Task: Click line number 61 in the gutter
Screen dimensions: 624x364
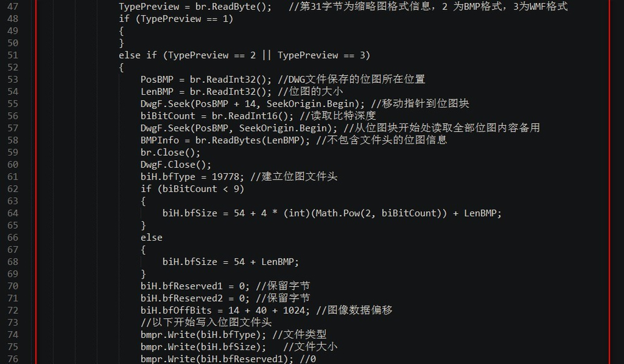Action: point(12,176)
